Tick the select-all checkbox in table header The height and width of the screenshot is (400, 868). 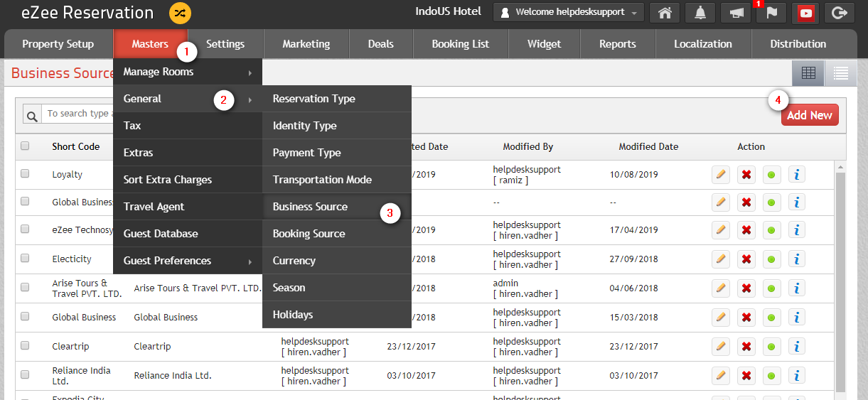point(25,146)
